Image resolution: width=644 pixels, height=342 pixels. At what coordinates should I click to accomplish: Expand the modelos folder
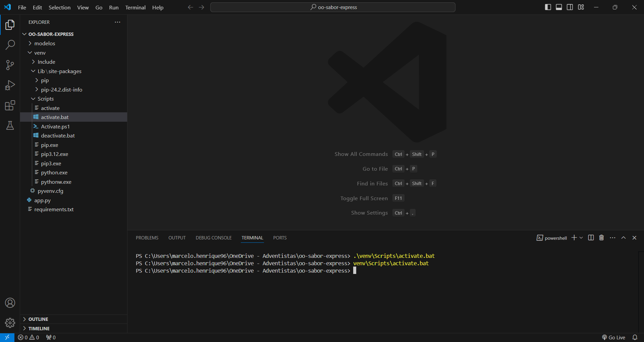click(74, 43)
